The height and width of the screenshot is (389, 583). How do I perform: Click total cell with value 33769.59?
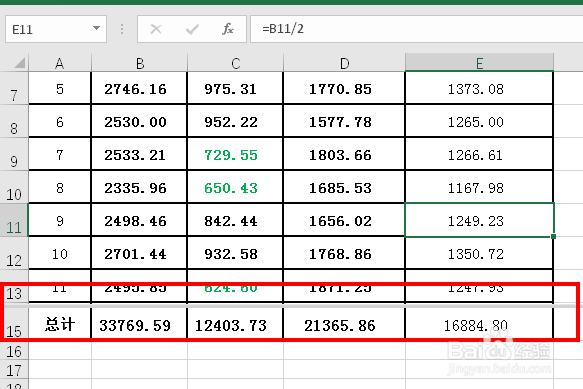139,324
